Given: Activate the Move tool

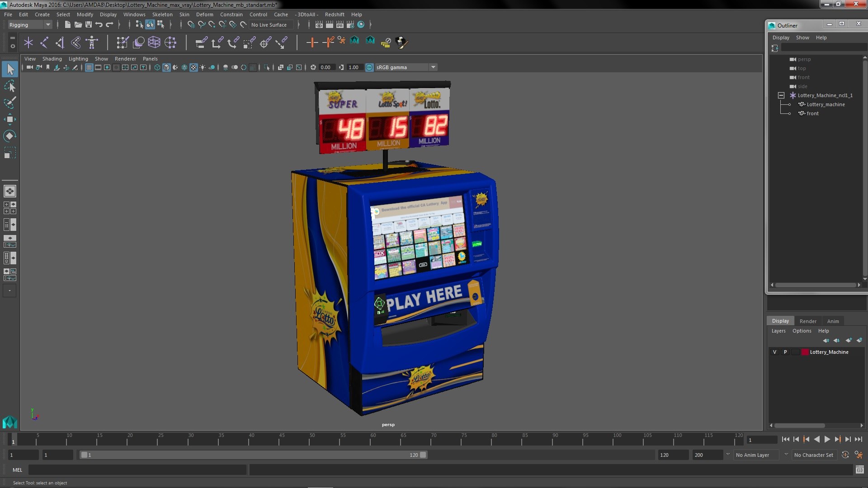Looking at the screenshot, I should (x=10, y=119).
